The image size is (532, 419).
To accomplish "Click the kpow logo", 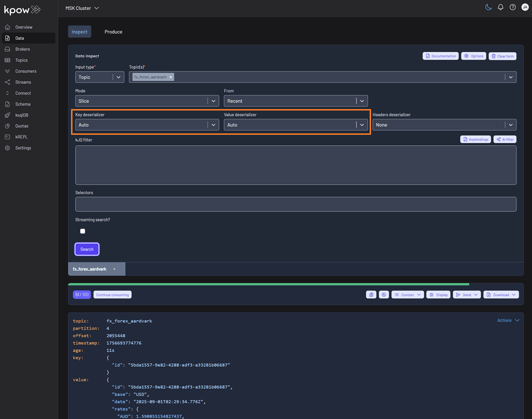I will 22,10.
